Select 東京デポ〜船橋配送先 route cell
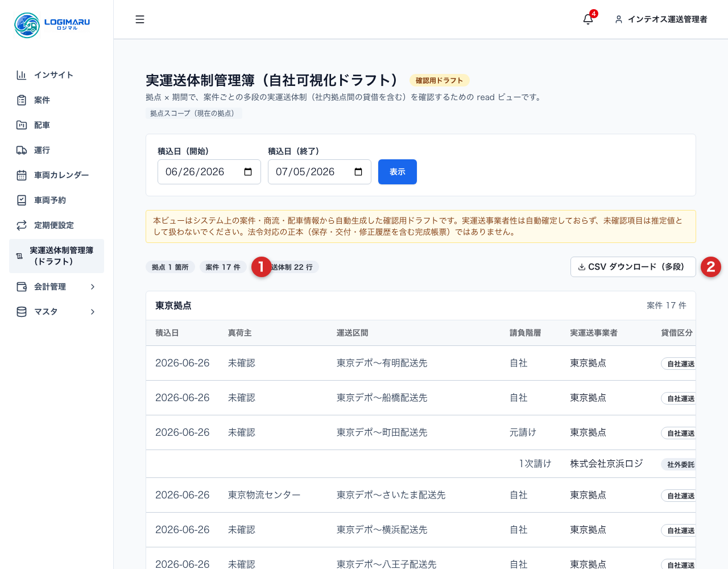Screen dimensions: 728x569 [382, 398]
